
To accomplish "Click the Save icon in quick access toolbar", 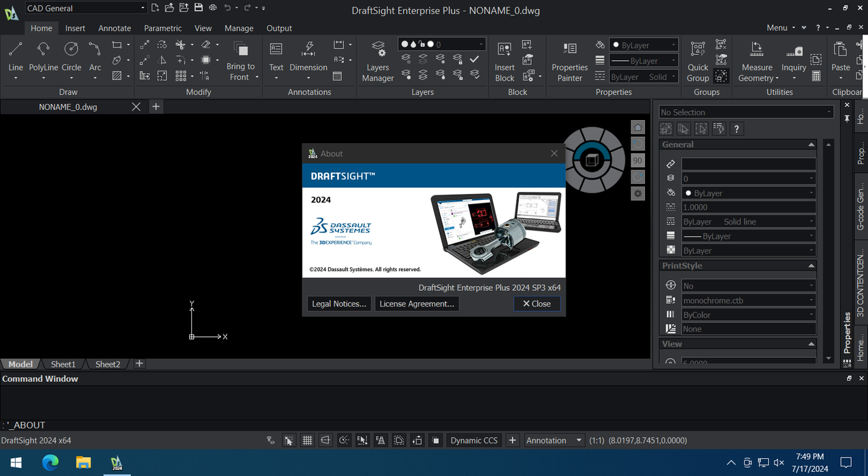I will (x=198, y=8).
